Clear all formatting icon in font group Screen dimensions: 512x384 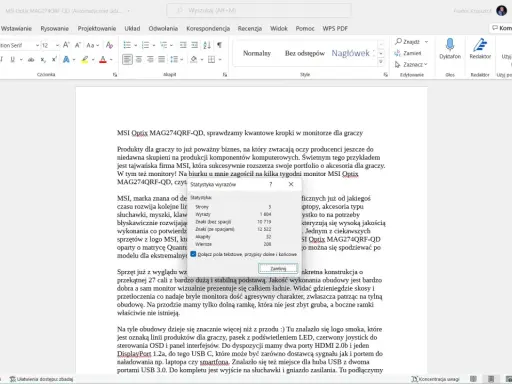(x=109, y=45)
